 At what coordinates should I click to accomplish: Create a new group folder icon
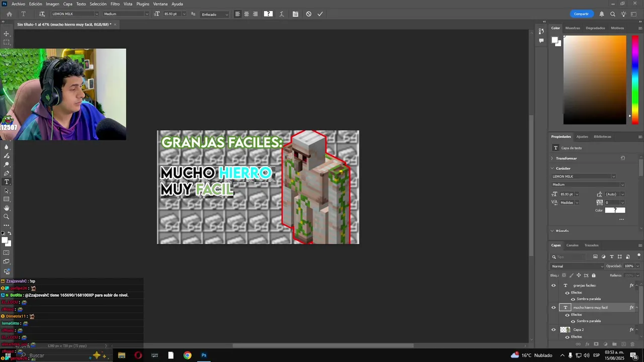614,344
